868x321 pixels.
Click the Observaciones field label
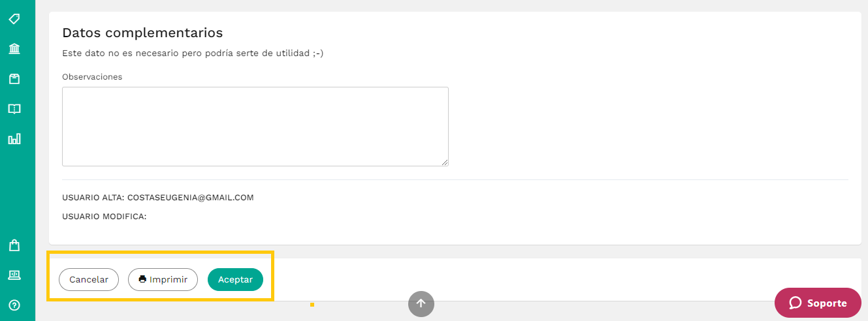click(x=92, y=77)
